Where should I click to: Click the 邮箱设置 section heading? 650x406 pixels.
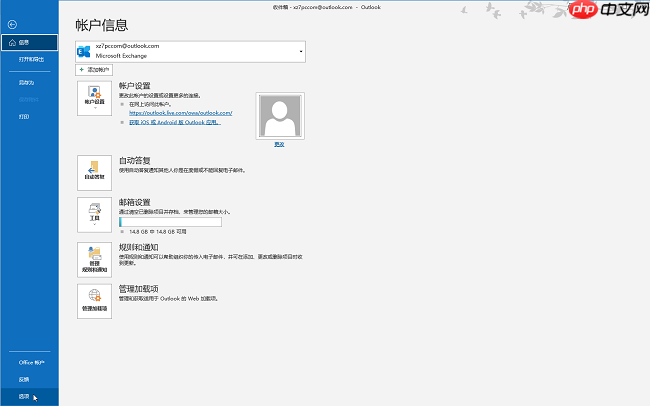pyautogui.click(x=135, y=202)
